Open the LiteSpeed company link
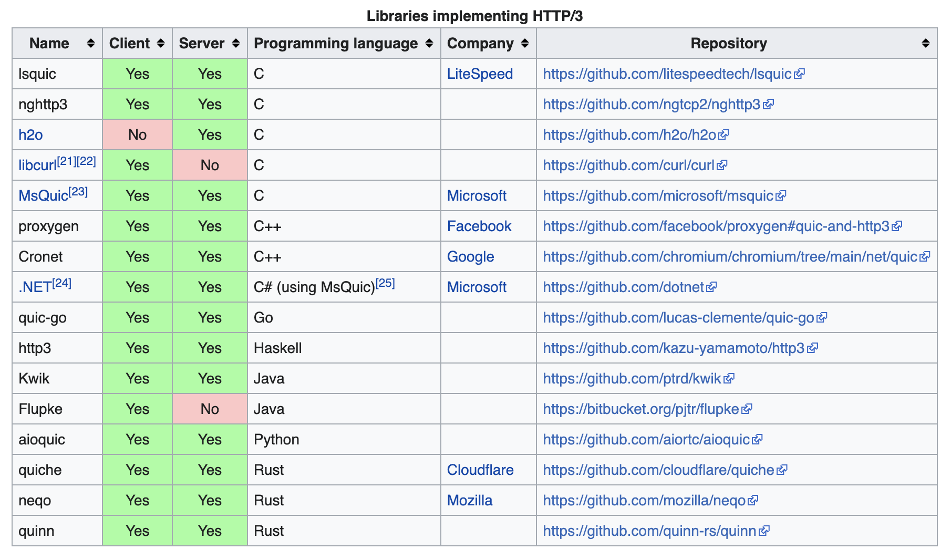 pyautogui.click(x=480, y=74)
